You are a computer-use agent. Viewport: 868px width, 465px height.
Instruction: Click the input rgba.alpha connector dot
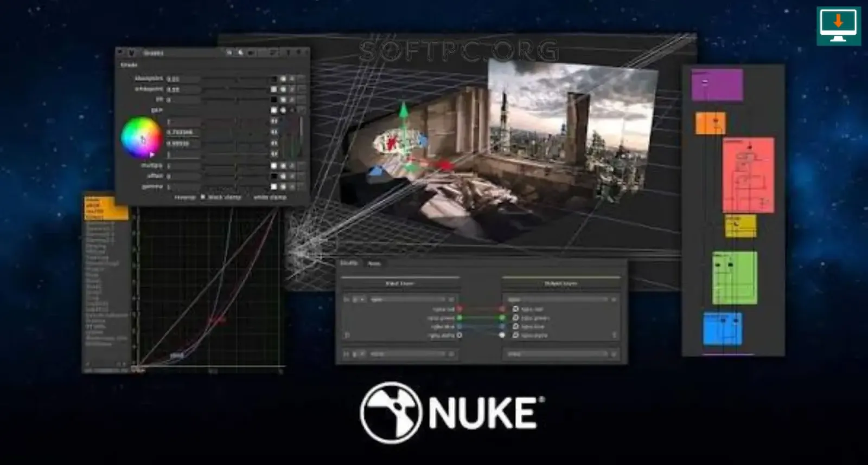459,335
